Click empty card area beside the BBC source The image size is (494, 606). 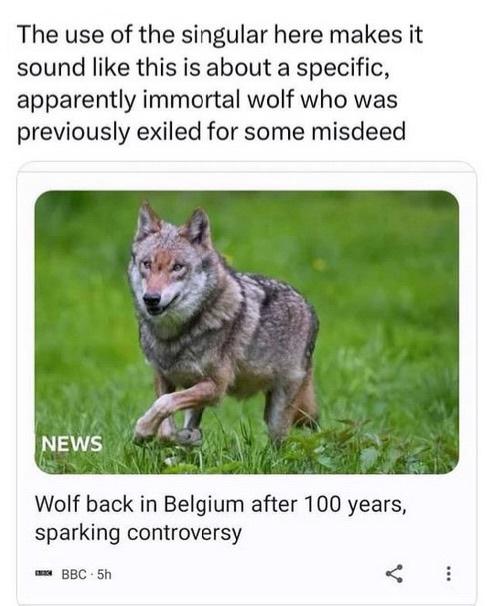coord(247,575)
